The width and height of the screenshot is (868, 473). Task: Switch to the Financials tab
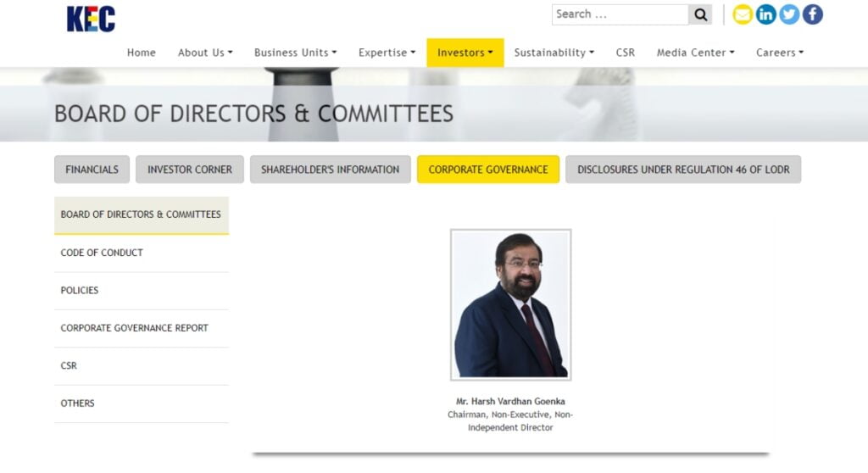point(92,170)
